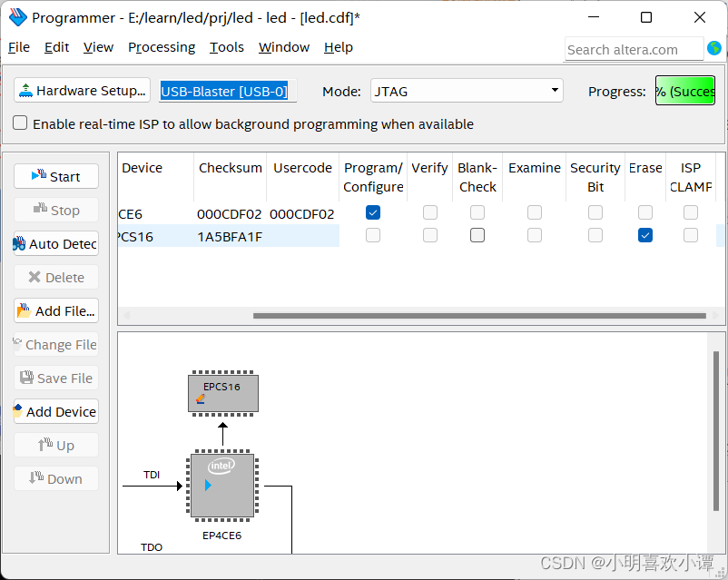This screenshot has width=728, height=580.
Task: Open the Tools menu
Action: pos(227,47)
